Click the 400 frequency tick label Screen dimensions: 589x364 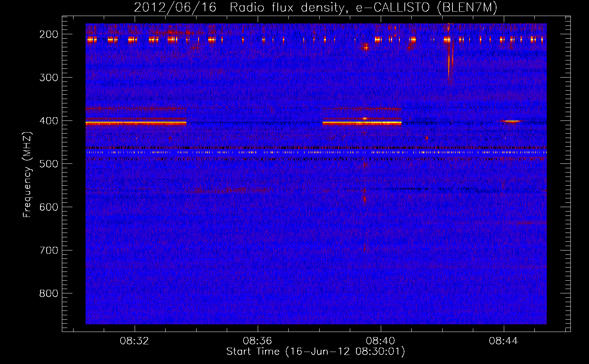(48, 121)
